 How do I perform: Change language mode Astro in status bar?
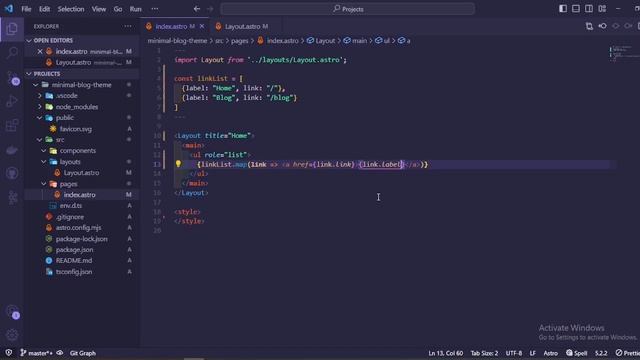tap(551, 353)
